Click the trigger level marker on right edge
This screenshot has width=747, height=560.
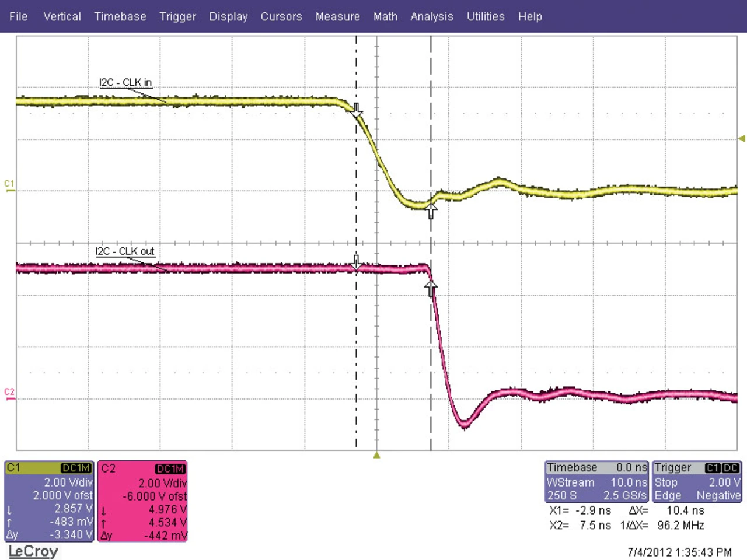tap(742, 138)
